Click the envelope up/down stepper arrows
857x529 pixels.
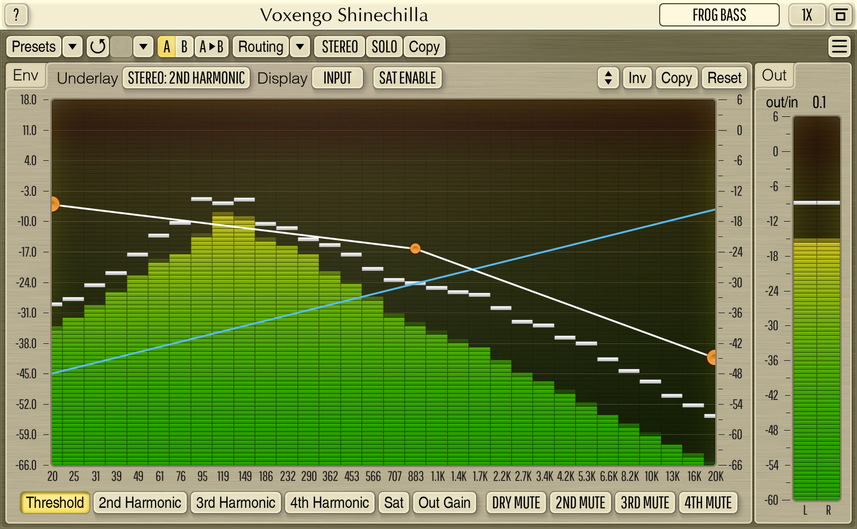(x=607, y=78)
